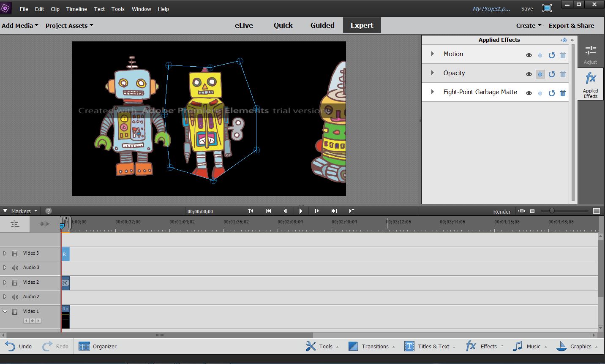Screen dimensions: 605x364
Task: Expand the Opacity effect properties
Action: click(432, 73)
